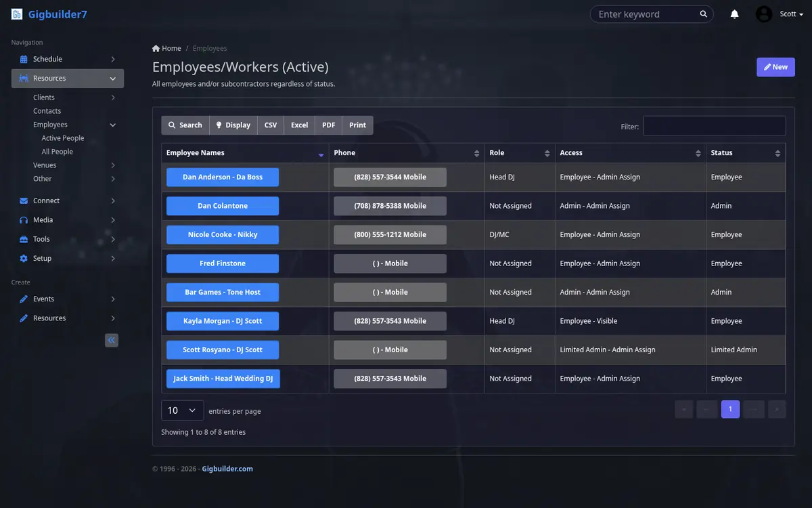The image size is (812, 508).
Task: Sort by Employee Names column arrow
Action: click(x=321, y=154)
